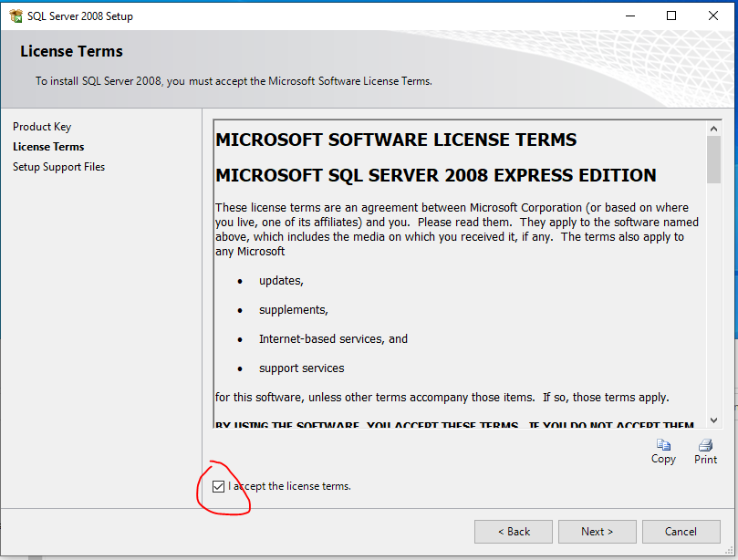This screenshot has width=738, height=560.
Task: Click the 'supplements,' bullet item
Action: point(293,310)
